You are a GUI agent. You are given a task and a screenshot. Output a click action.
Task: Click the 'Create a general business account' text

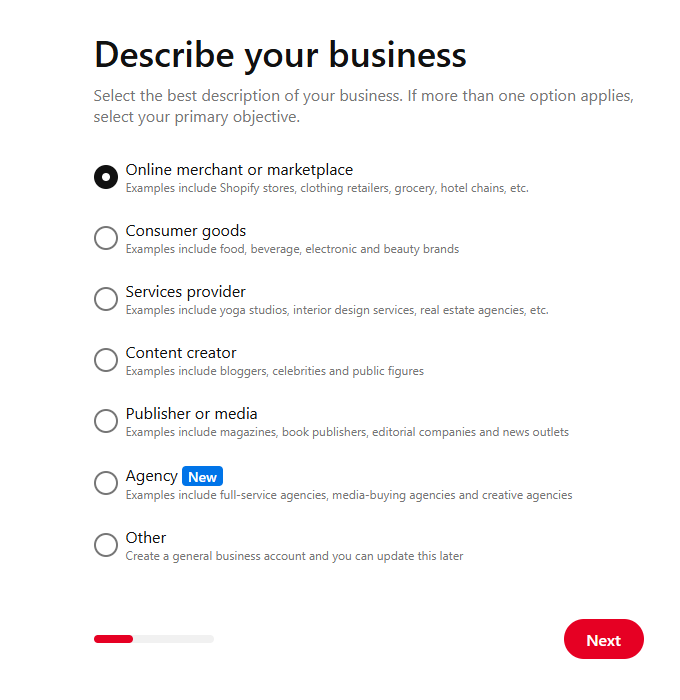294,556
